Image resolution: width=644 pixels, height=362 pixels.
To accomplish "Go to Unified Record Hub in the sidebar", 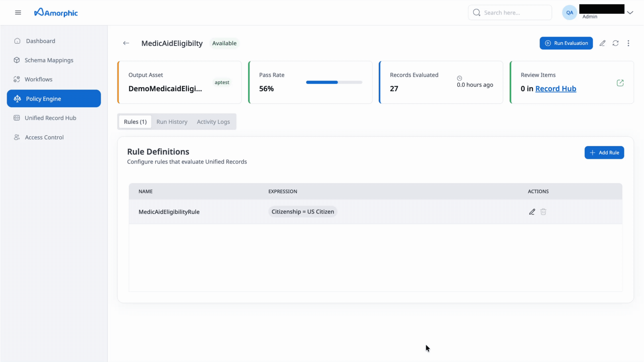I will click(x=50, y=118).
